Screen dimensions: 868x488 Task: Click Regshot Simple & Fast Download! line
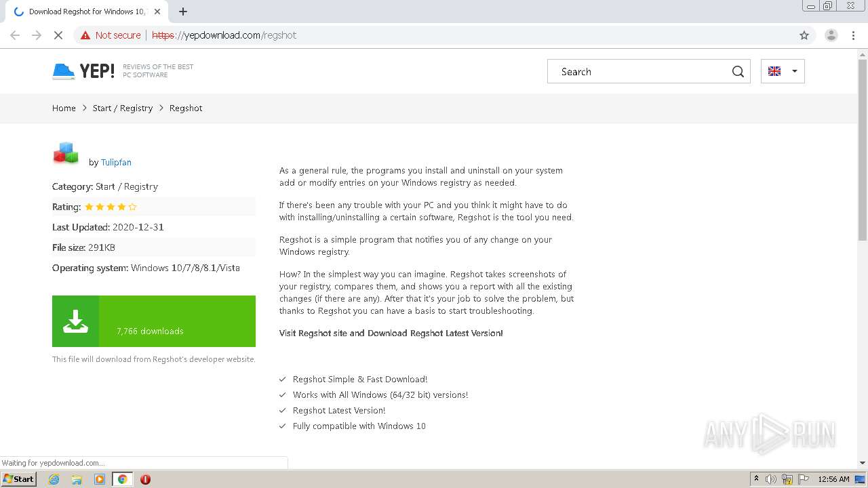click(x=360, y=380)
